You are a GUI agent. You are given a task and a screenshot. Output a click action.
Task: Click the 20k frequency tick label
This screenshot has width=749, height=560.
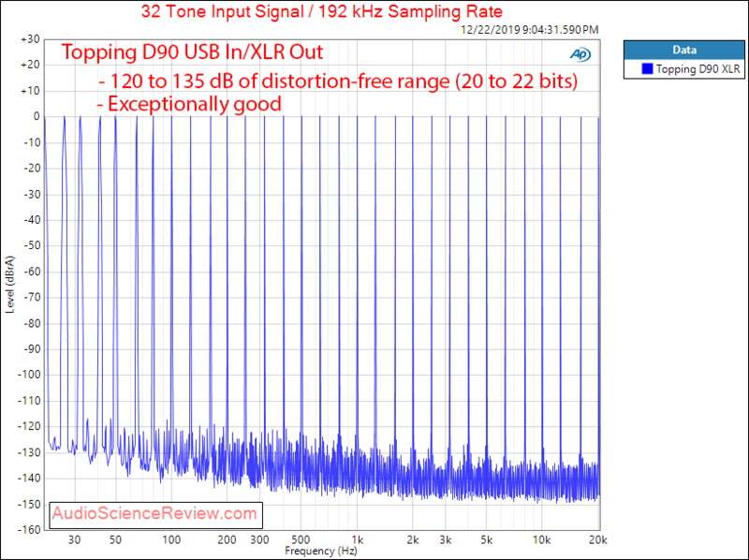[596, 539]
